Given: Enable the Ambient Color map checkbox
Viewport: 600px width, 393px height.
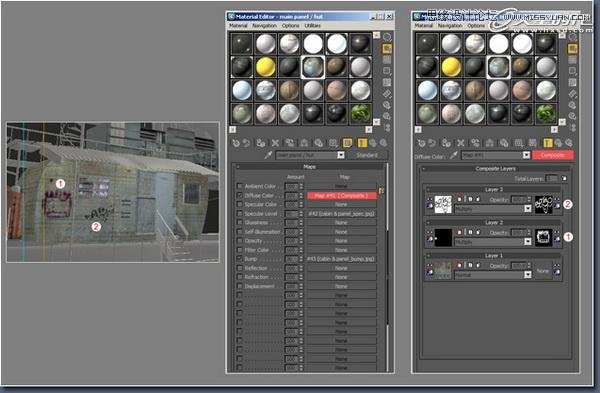Looking at the screenshot, I should (x=240, y=186).
